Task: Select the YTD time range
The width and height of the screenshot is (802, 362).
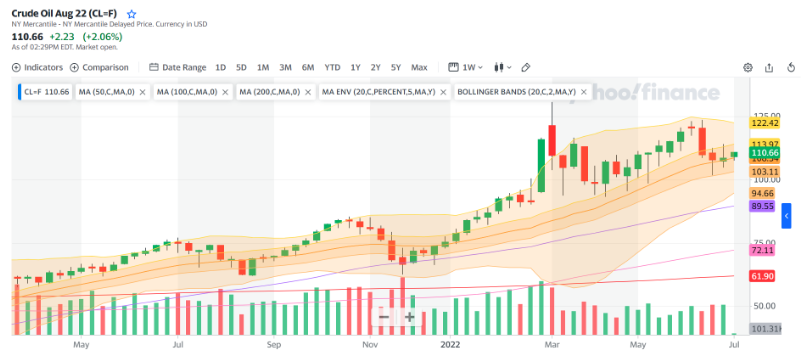Action: (332, 67)
